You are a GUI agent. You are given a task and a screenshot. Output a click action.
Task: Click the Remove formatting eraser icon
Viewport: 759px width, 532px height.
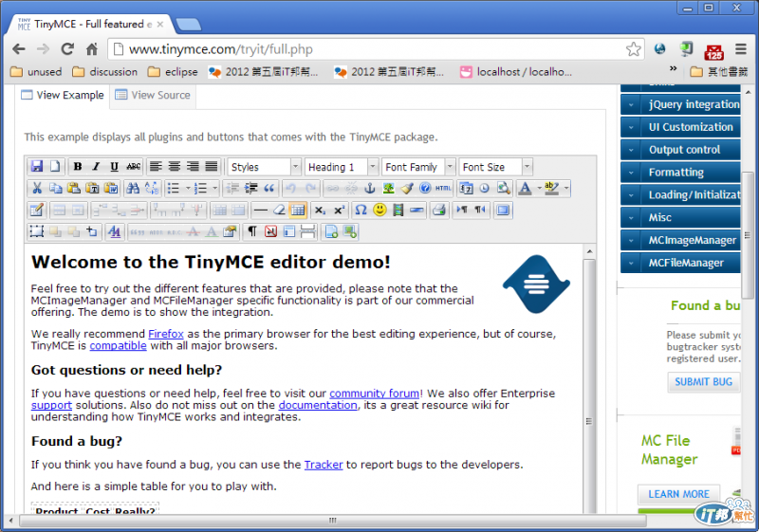(x=279, y=210)
